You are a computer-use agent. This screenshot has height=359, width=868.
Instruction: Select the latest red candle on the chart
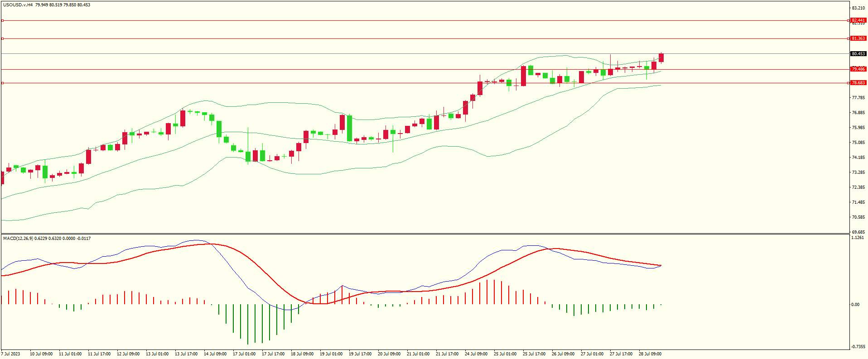coord(661,57)
